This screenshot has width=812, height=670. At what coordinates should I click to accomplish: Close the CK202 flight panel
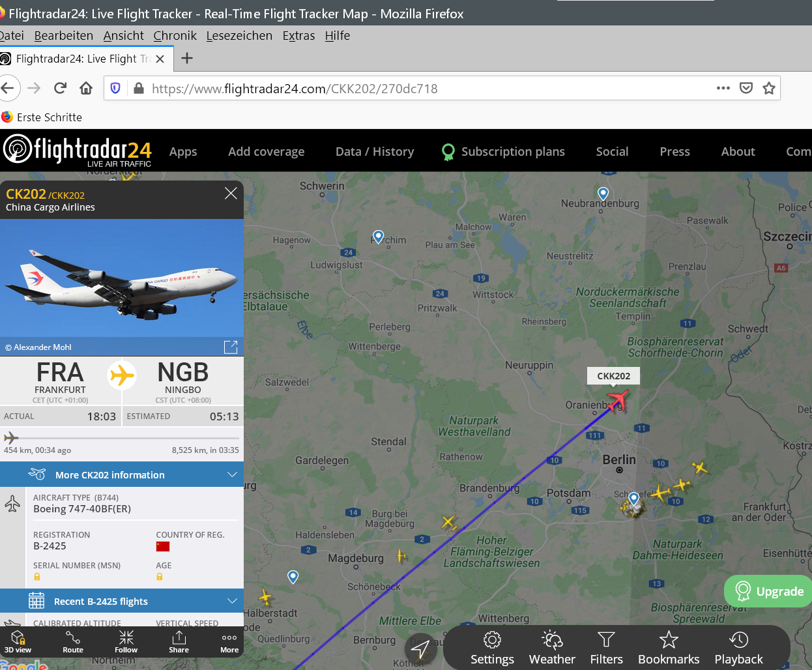pos(231,193)
